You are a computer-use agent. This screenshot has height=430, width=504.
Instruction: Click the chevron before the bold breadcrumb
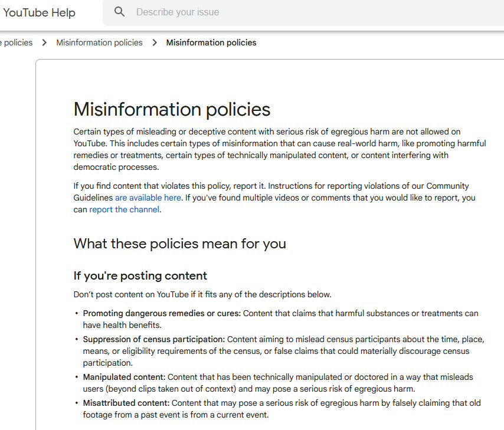(155, 42)
